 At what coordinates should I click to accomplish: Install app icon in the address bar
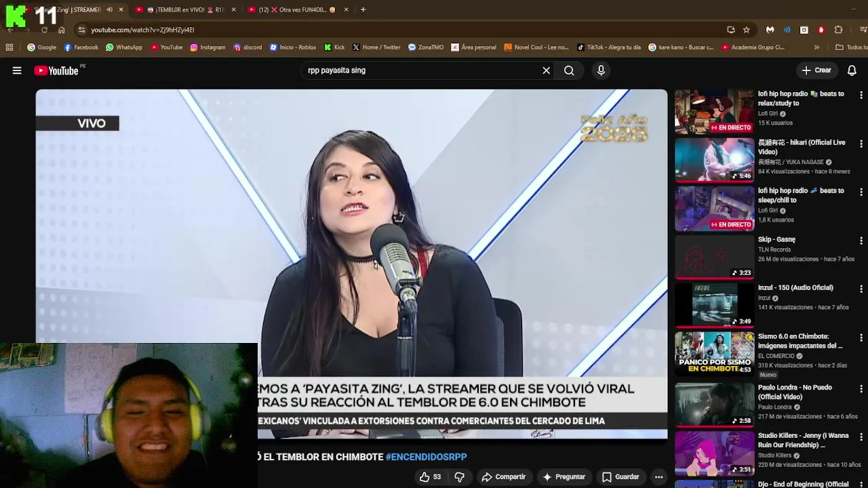point(730,30)
